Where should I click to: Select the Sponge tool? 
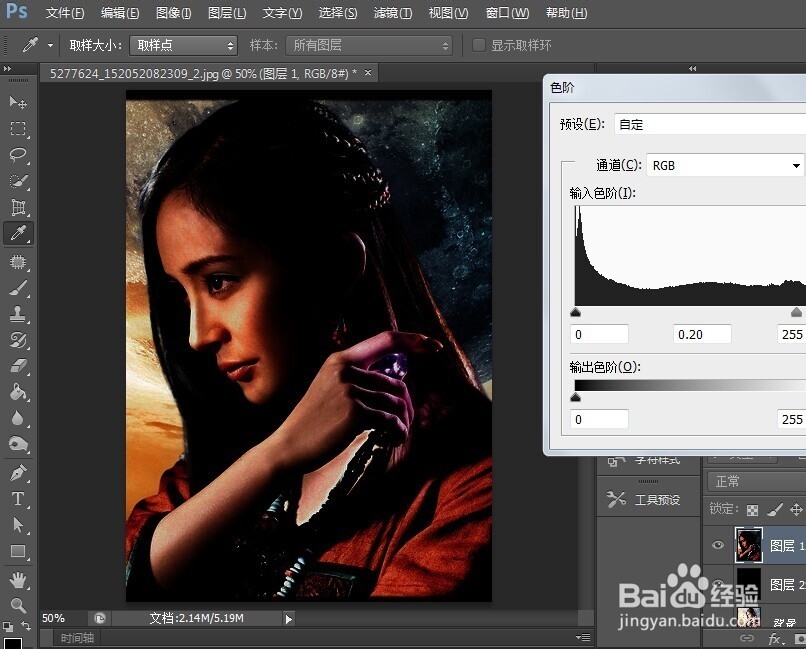point(18,443)
